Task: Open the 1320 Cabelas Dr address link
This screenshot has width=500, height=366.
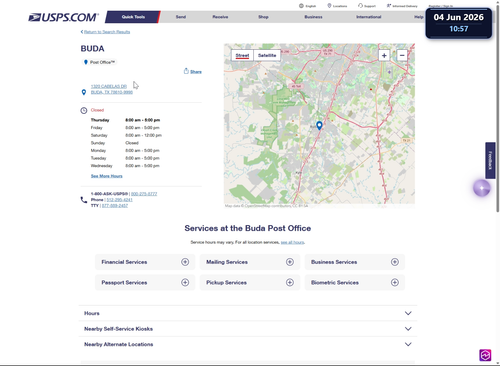Action: click(x=112, y=89)
